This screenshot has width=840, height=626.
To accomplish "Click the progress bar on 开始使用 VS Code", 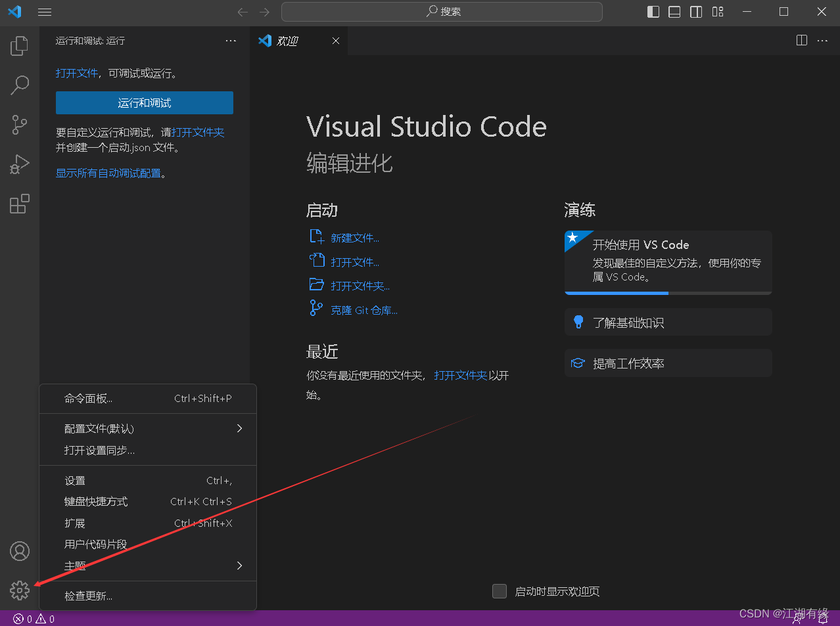I will pos(668,293).
